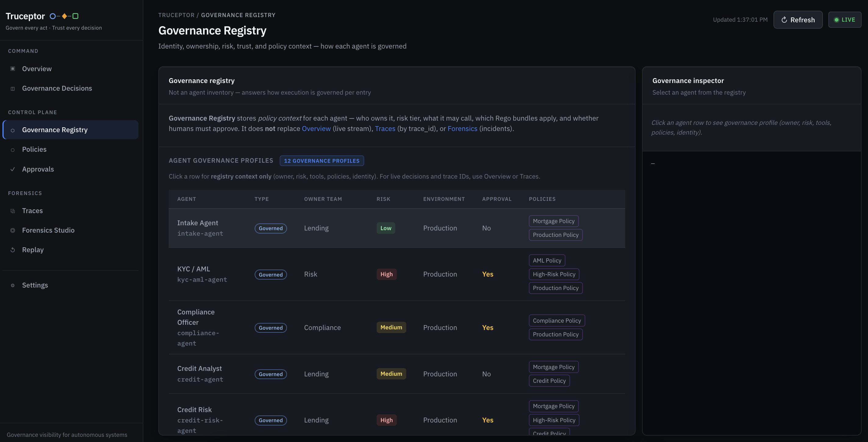The height and width of the screenshot is (442, 868).
Task: Click the Governed badge for Compliance Officer
Action: click(271, 328)
